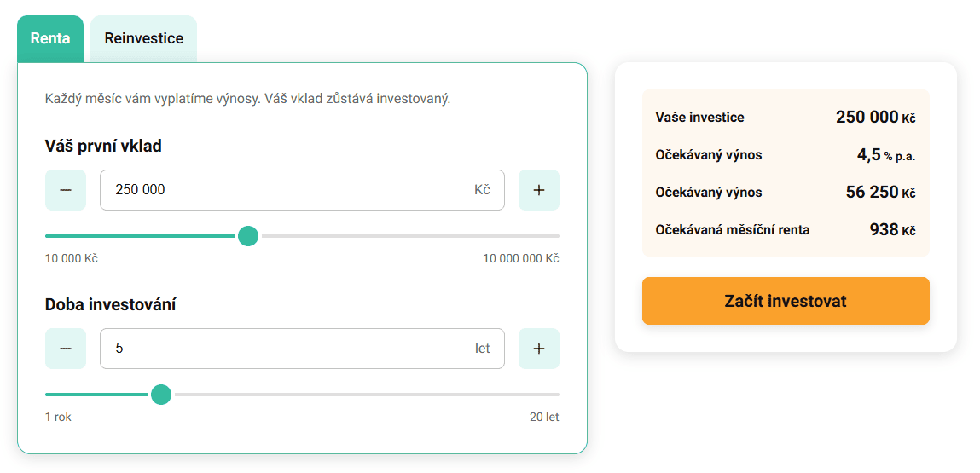Viewport: 980px width, 473px height.
Task: Click the 938 Kč monthly rent value
Action: [891, 230]
